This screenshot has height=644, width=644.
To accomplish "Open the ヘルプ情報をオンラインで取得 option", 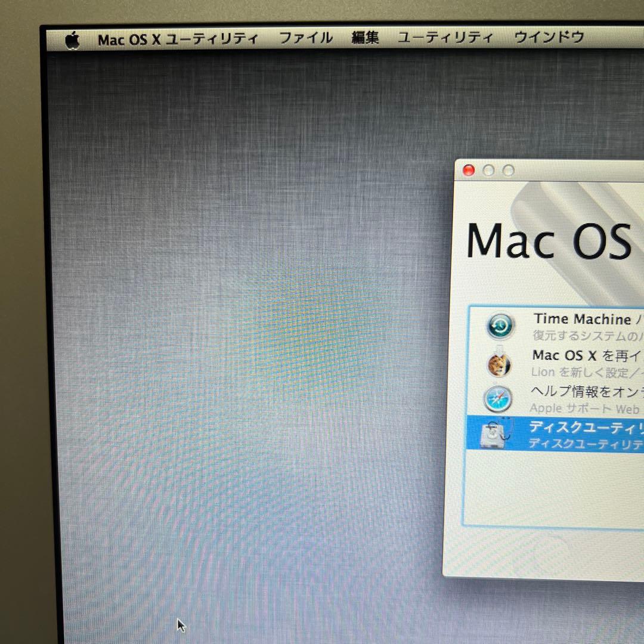I will click(x=572, y=398).
